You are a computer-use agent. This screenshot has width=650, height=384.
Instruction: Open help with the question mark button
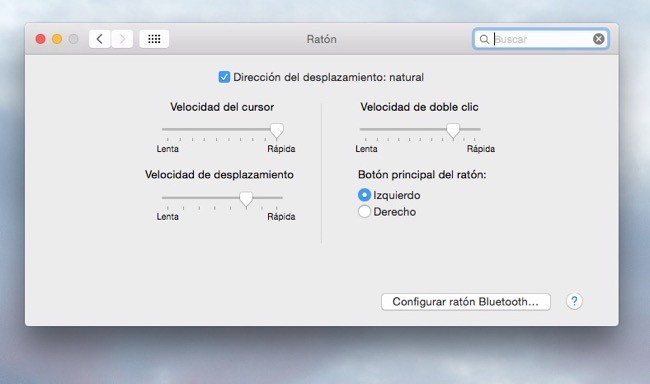pos(574,301)
